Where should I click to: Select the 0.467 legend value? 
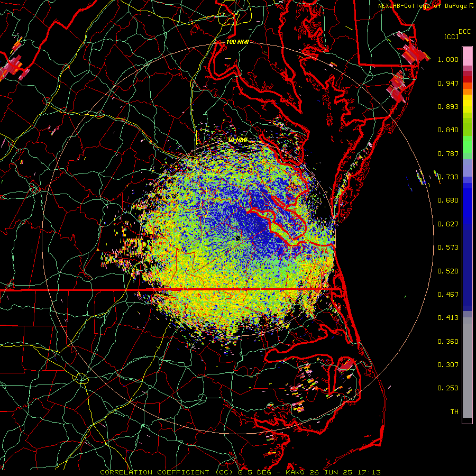(448, 295)
